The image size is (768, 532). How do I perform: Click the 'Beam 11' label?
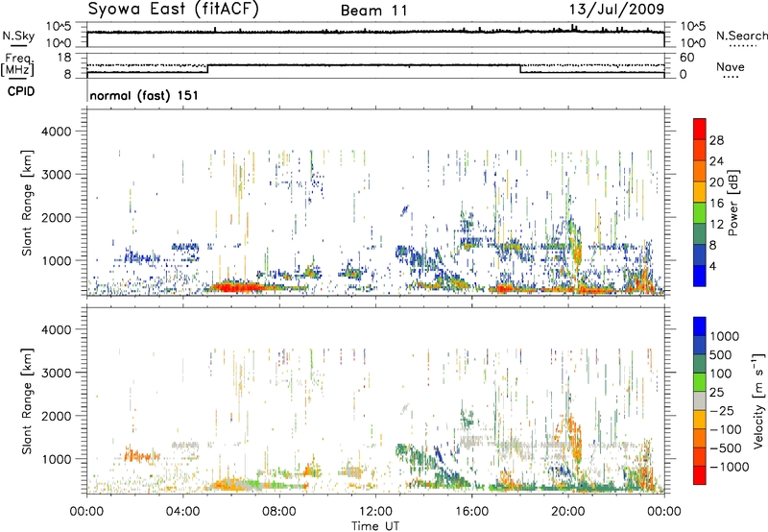374,11
